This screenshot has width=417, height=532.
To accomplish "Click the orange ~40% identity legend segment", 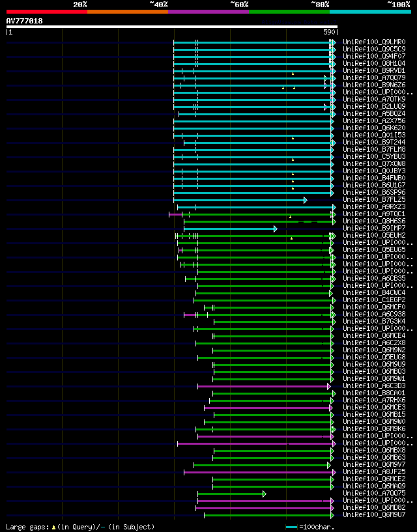I will (128, 12).
